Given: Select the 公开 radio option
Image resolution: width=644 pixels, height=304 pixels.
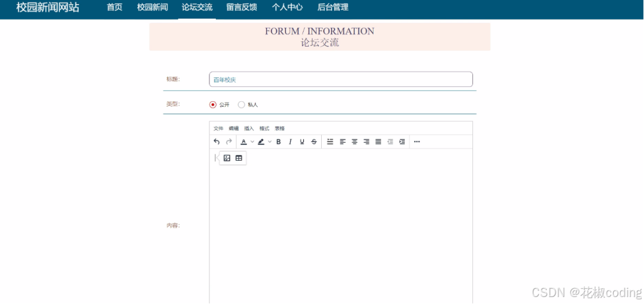Looking at the screenshot, I should point(213,104).
